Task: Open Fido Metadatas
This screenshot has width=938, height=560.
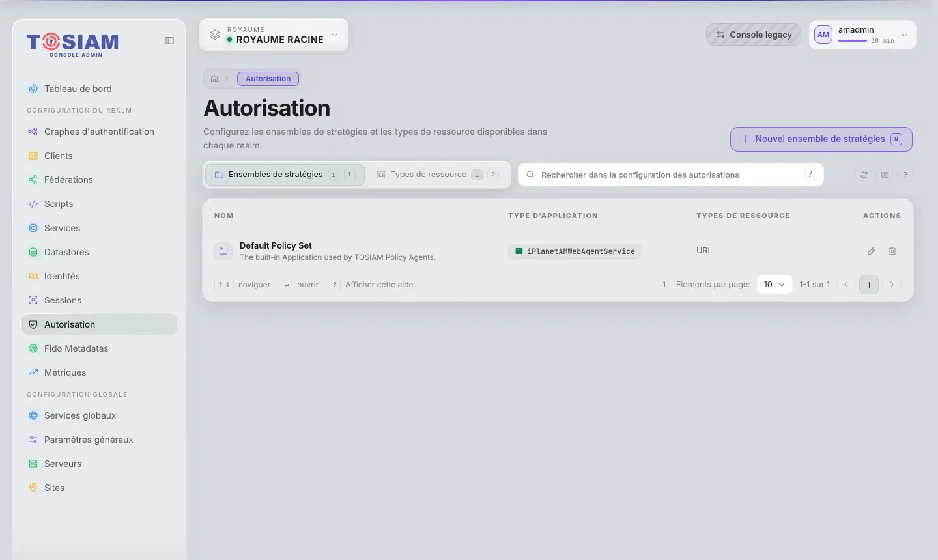Action: 99,348
